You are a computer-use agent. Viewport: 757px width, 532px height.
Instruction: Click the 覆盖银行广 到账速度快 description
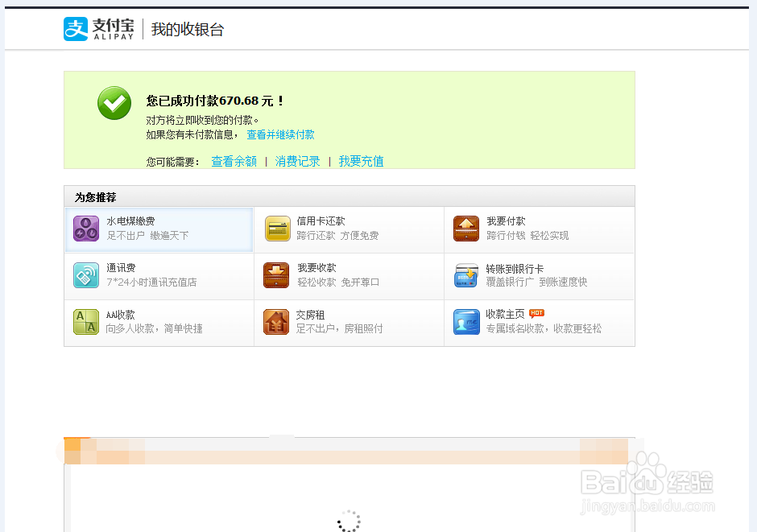[x=536, y=282]
